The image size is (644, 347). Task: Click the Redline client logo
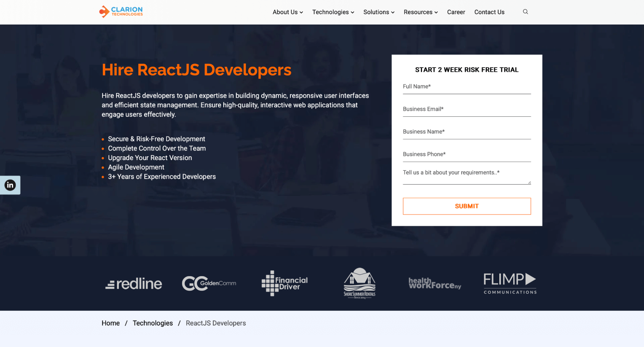point(134,284)
